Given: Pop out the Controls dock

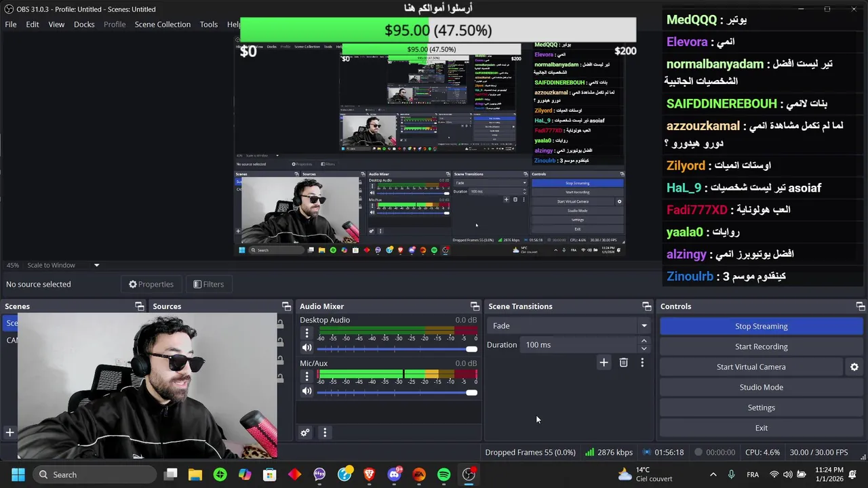Looking at the screenshot, I should [860, 306].
